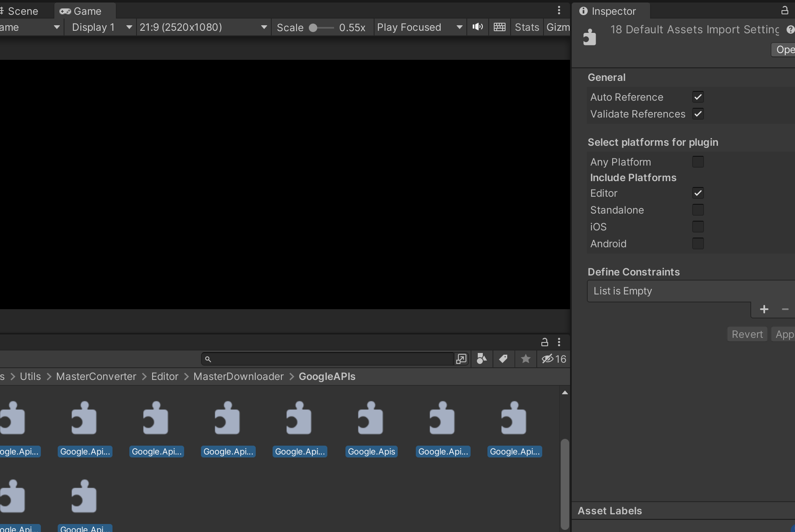Open the Inspector help reference icon
The image size is (795, 532).
pyautogui.click(x=790, y=29)
